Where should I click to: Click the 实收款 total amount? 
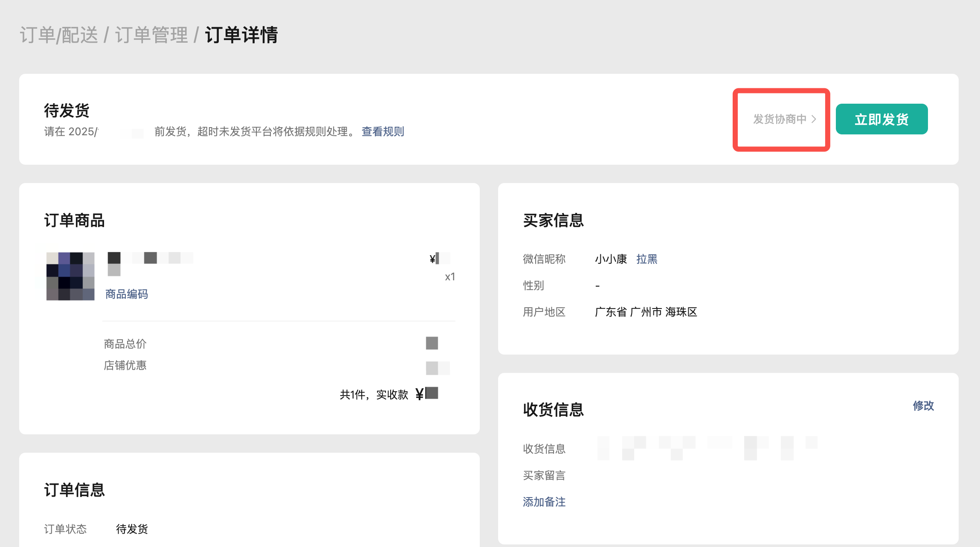coord(427,394)
